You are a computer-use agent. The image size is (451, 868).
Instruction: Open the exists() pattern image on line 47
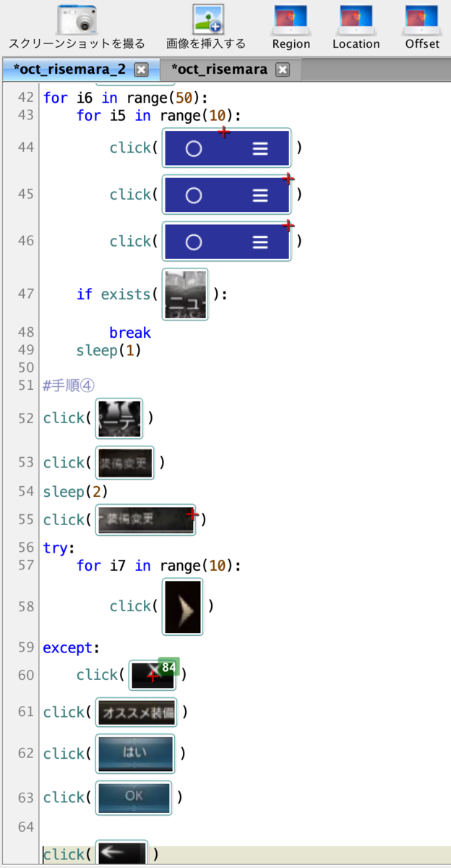(186, 294)
